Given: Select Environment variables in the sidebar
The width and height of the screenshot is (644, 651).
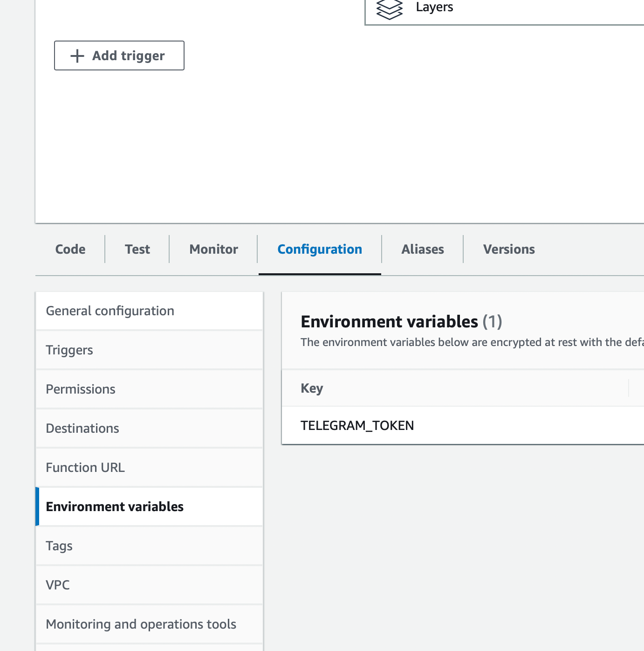Looking at the screenshot, I should click(115, 507).
